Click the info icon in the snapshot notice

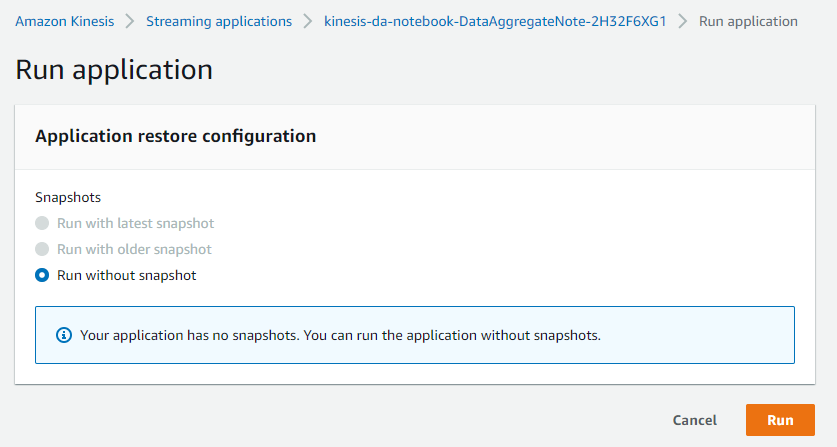point(64,335)
